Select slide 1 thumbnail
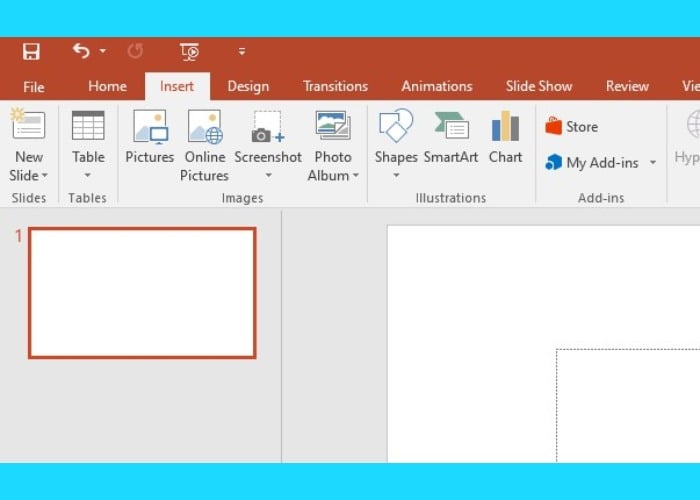 [x=142, y=292]
